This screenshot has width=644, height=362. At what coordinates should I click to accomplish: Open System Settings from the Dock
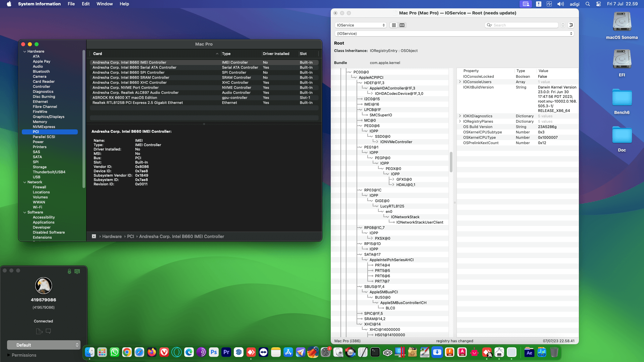pos(325,352)
